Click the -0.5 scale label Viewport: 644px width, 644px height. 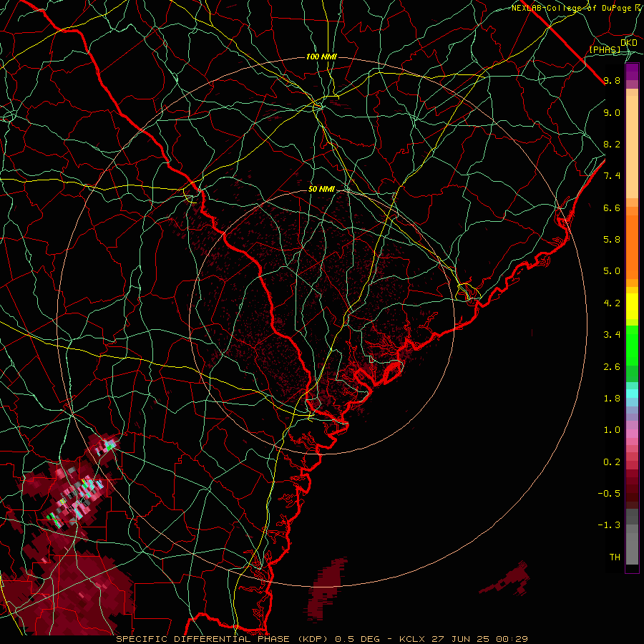pos(609,494)
